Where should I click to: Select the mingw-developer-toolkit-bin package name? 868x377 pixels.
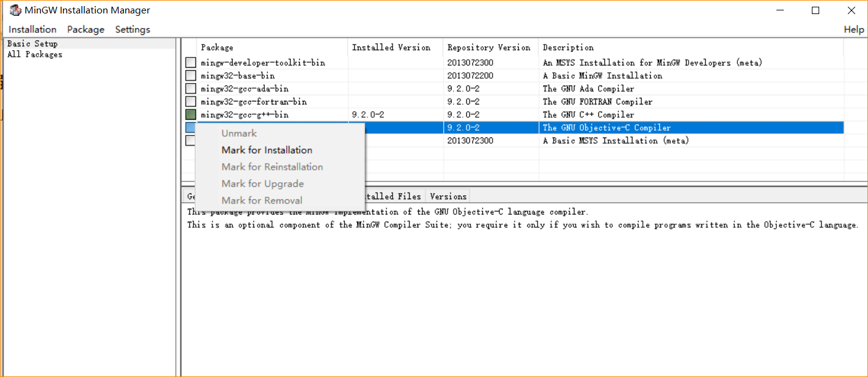[263, 63]
